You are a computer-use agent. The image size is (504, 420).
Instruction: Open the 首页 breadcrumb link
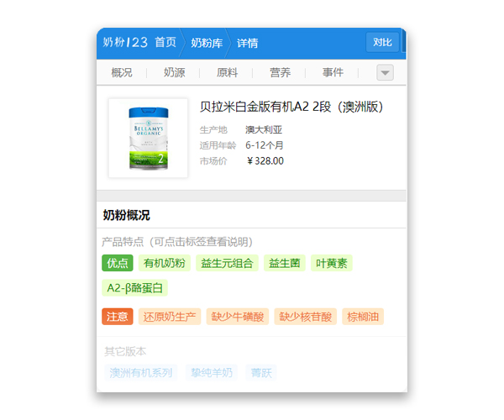[165, 43]
